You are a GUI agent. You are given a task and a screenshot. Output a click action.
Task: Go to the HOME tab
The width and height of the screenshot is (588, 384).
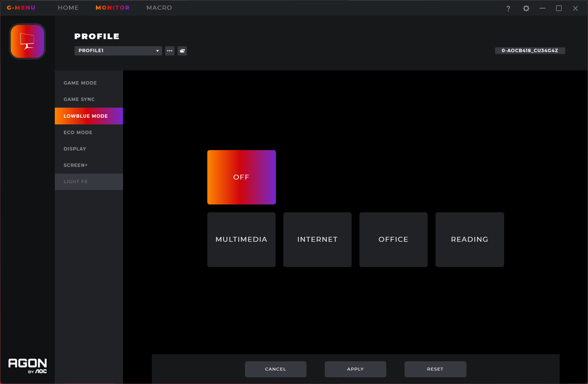(68, 8)
